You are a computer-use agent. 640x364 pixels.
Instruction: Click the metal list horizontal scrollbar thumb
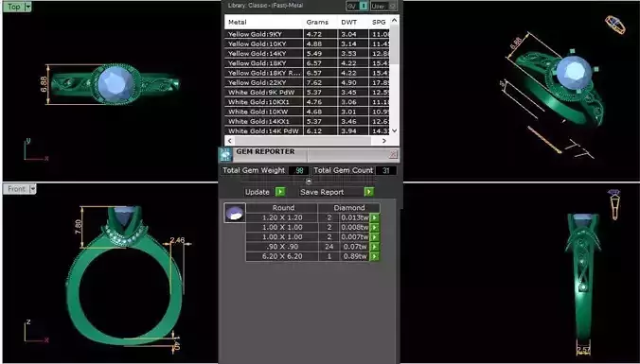tap(302, 141)
